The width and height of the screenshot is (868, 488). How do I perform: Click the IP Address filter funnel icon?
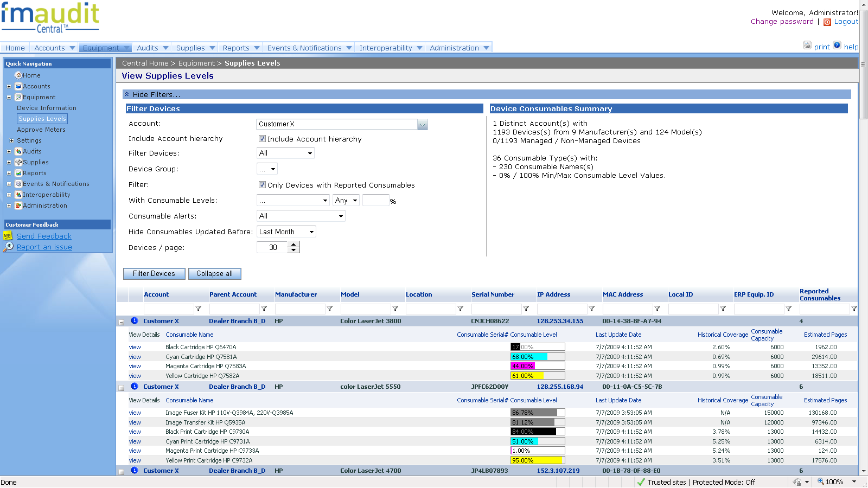[591, 309]
